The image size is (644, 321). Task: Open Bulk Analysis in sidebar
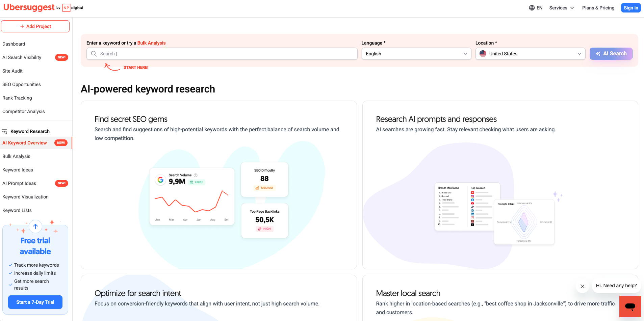click(x=16, y=156)
